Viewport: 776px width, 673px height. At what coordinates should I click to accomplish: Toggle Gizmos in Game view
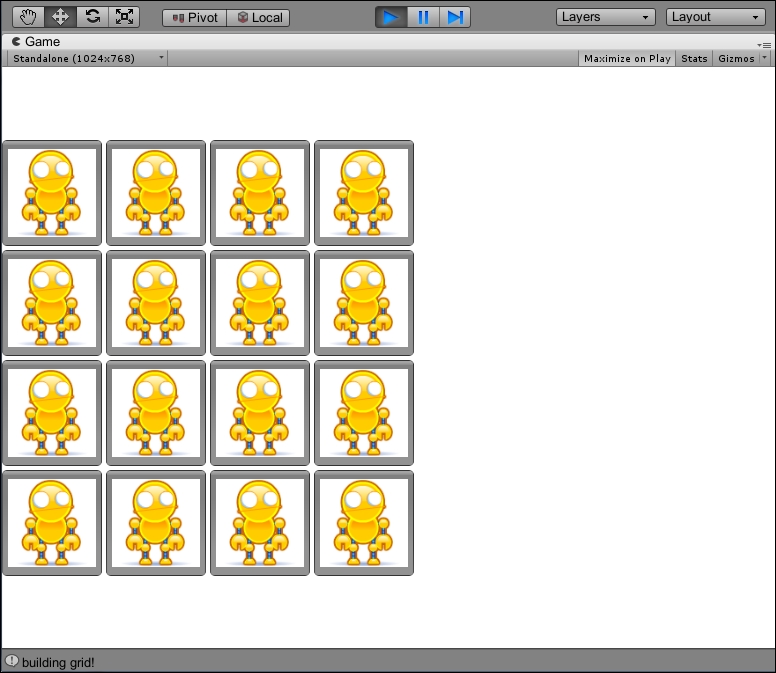pos(736,58)
